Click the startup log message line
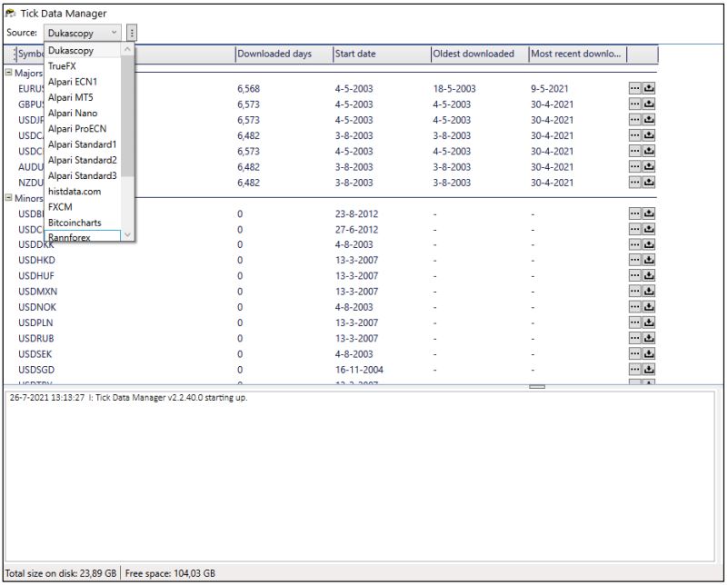This screenshot has width=728, height=585. [129, 398]
